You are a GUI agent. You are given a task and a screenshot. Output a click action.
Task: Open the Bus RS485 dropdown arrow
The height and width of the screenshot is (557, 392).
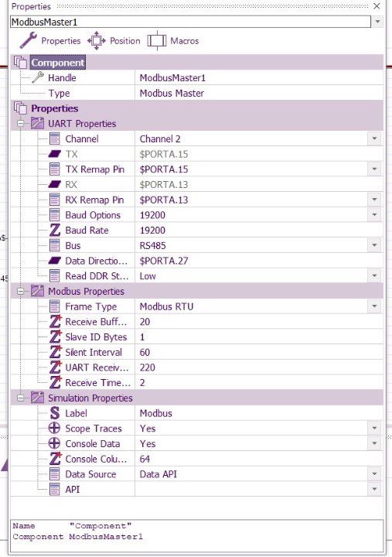pyautogui.click(x=374, y=245)
